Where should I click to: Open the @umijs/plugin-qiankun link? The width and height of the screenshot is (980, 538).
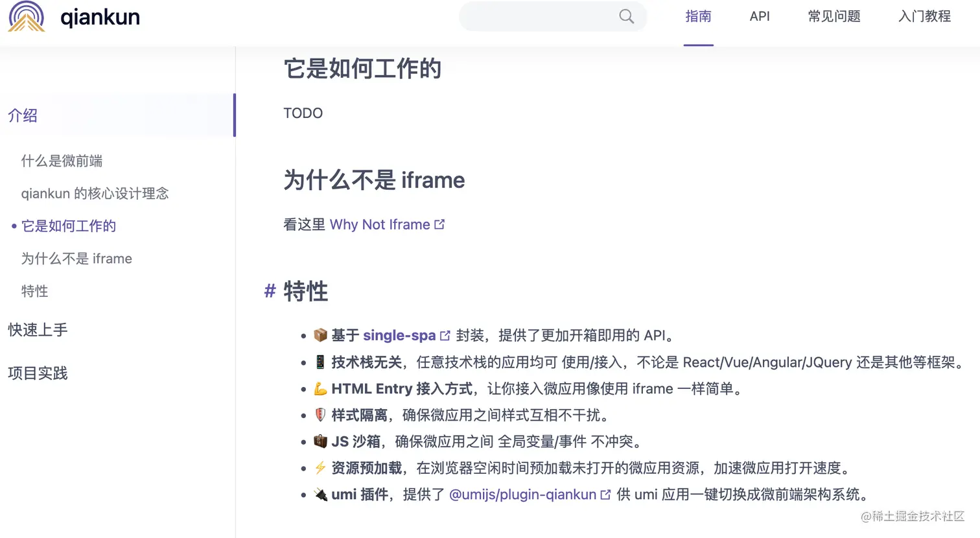522,495
